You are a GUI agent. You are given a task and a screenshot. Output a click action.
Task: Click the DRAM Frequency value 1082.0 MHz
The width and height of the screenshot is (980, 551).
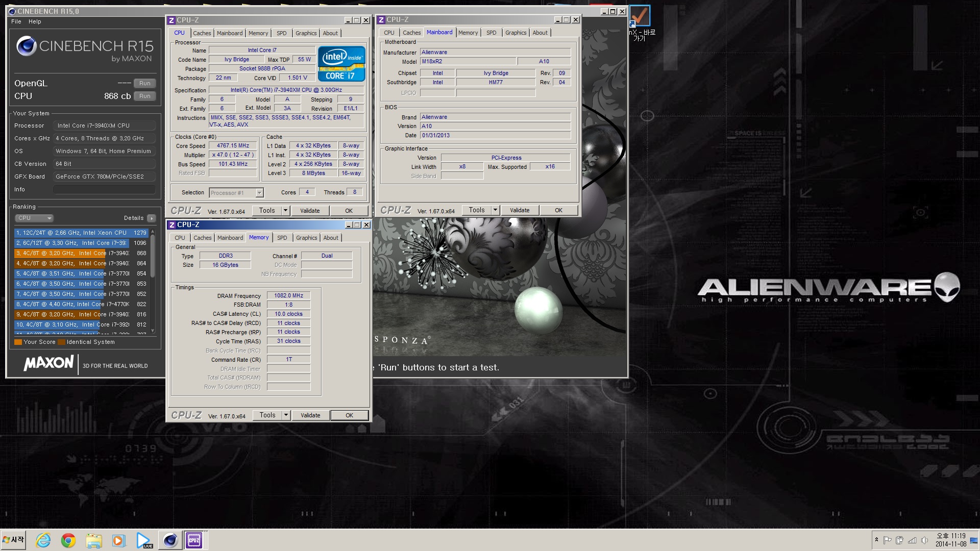point(288,295)
